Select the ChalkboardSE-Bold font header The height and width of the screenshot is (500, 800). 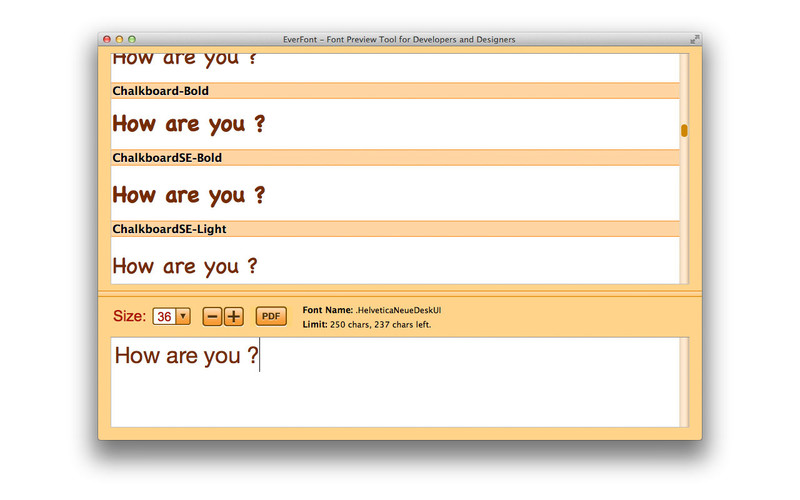395,158
